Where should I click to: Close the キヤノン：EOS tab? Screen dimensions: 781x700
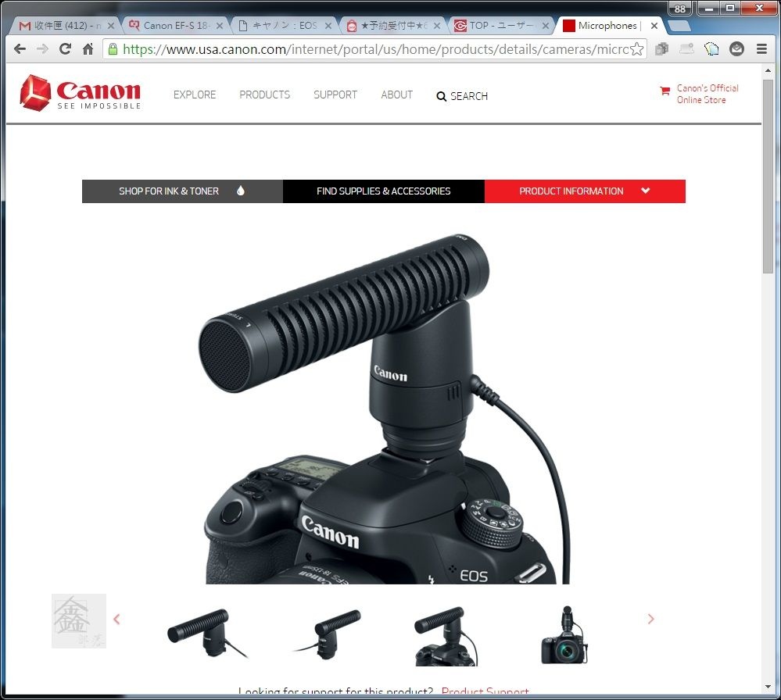328,26
